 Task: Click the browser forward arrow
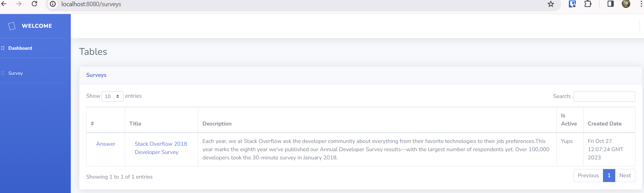click(x=19, y=4)
